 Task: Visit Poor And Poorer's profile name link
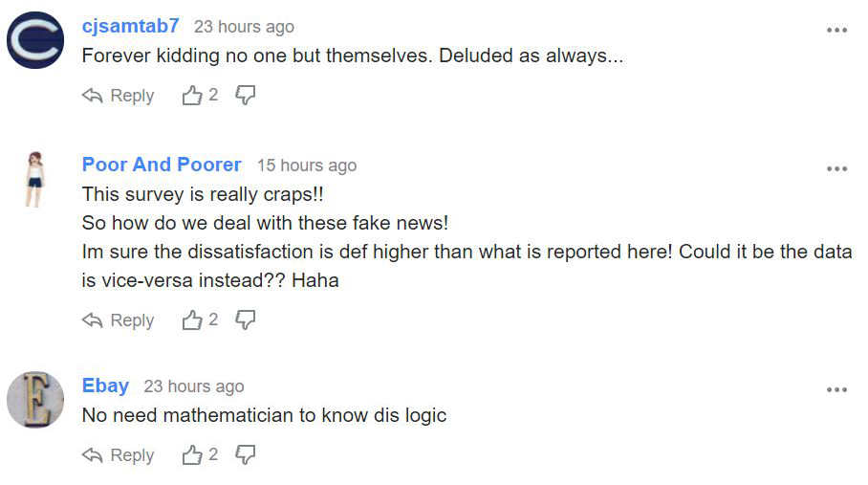coord(162,165)
